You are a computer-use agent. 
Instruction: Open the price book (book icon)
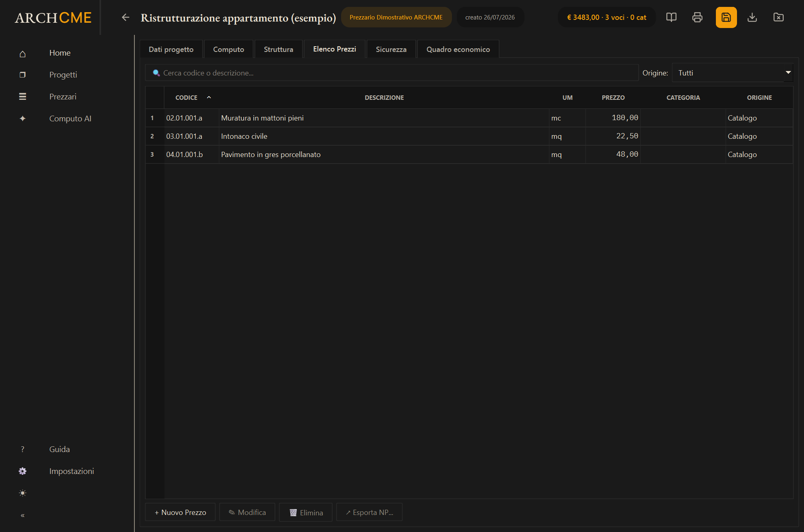(x=671, y=17)
